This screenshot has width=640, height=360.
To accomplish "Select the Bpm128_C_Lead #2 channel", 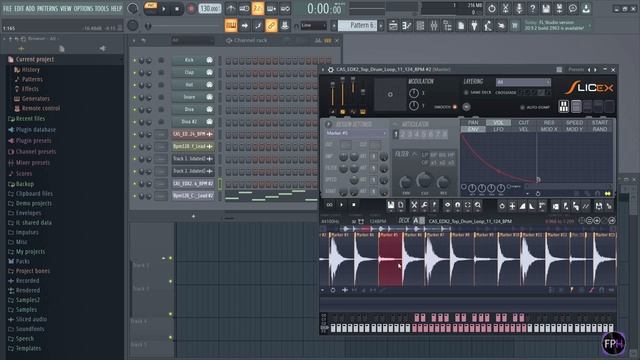I will tap(193, 196).
